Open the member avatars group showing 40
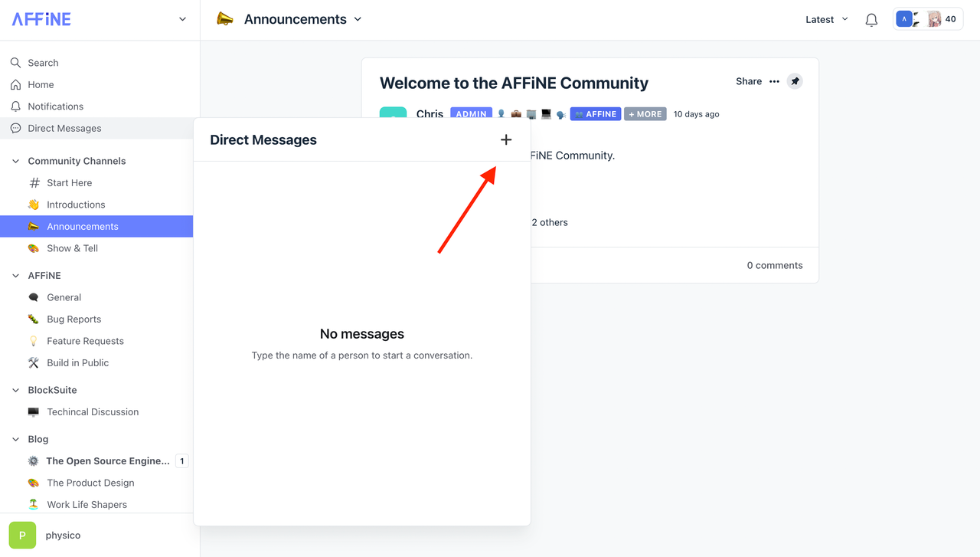This screenshot has height=557, width=980. (928, 19)
